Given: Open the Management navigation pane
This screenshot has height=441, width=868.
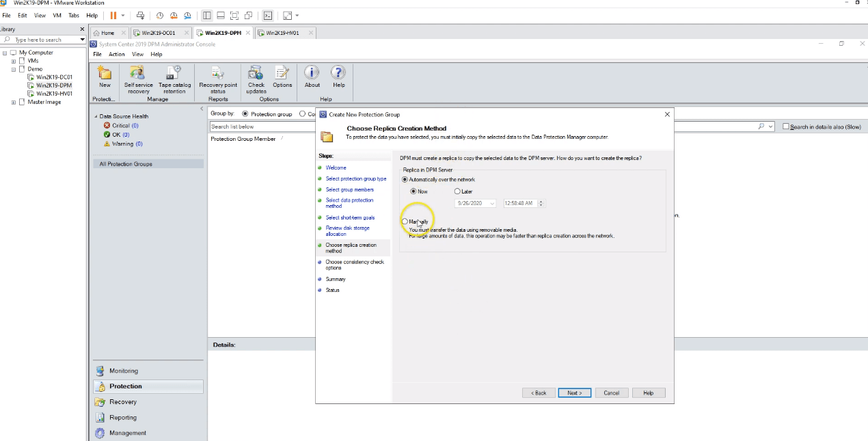Looking at the screenshot, I should point(127,433).
